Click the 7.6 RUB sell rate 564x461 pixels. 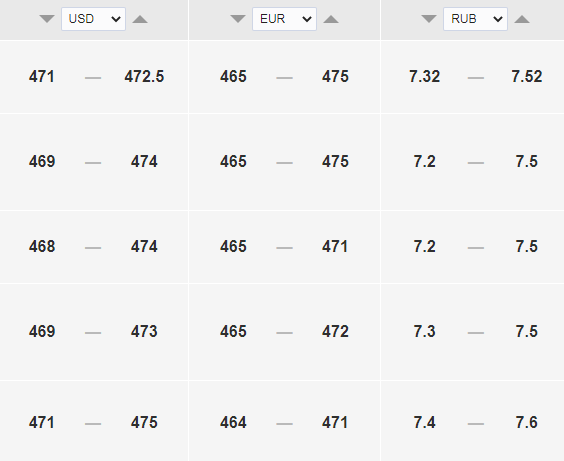coord(527,423)
